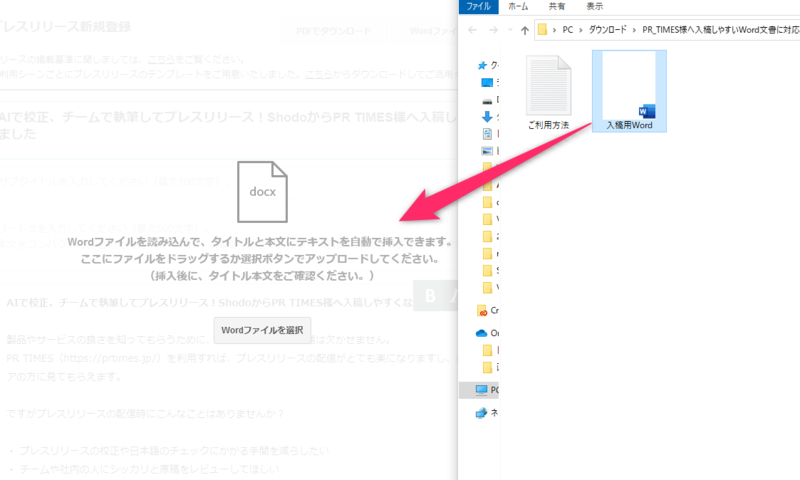The height and width of the screenshot is (480, 800).
Task: Open Quick access star in the sidebar
Action: 482,65
